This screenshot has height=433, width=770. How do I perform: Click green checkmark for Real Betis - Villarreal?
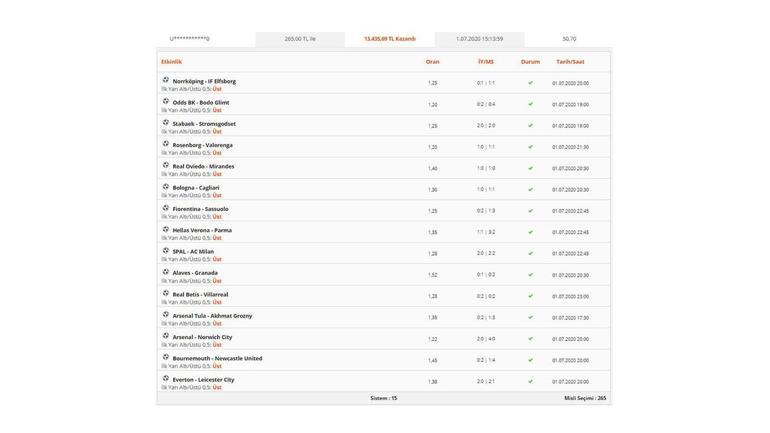click(531, 296)
